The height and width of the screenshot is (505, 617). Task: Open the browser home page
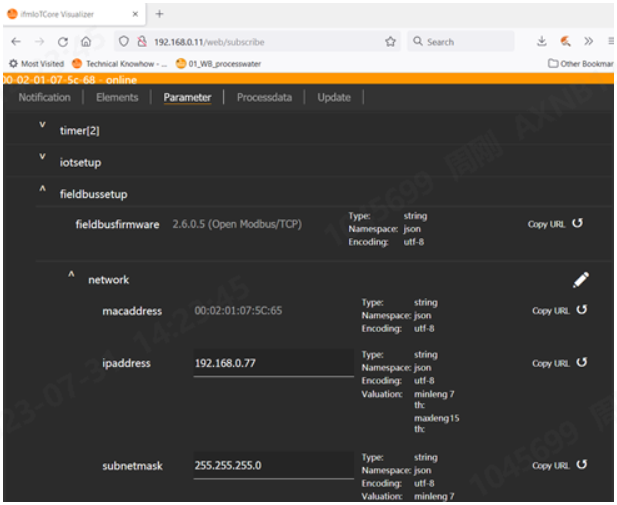(86, 41)
